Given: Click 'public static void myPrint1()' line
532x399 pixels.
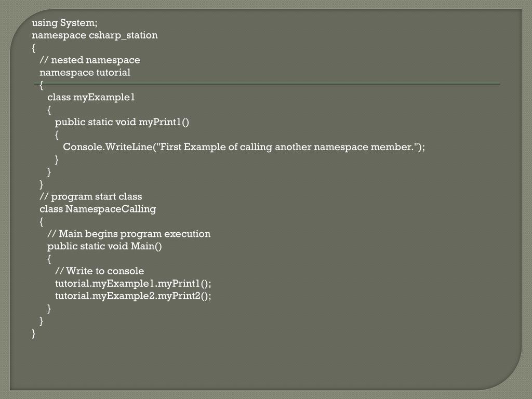Looking at the screenshot, I should pos(122,123).
